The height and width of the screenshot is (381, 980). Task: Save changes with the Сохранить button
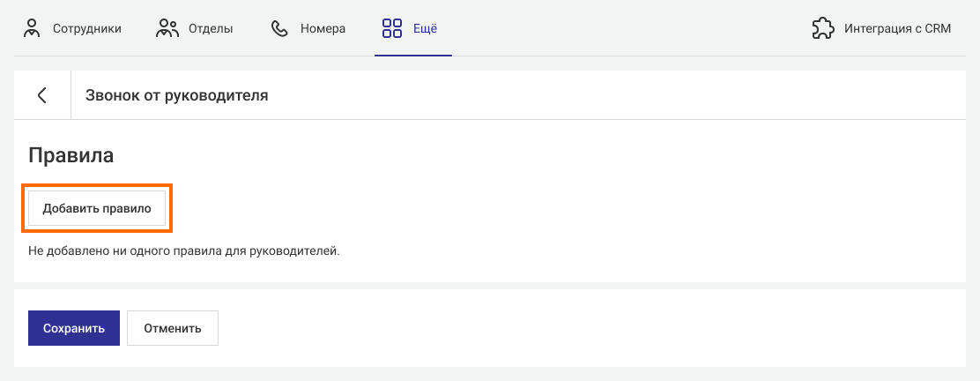coord(74,328)
